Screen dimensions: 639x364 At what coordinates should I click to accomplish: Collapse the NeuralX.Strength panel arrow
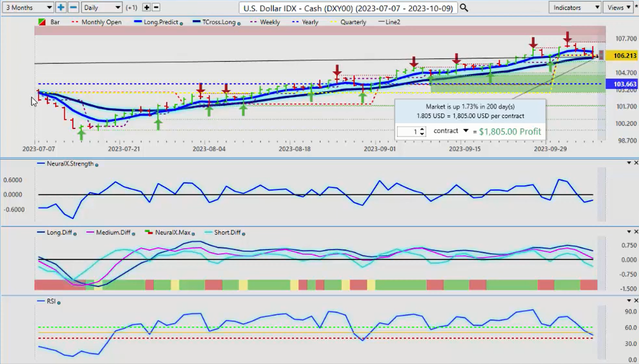[x=629, y=163]
